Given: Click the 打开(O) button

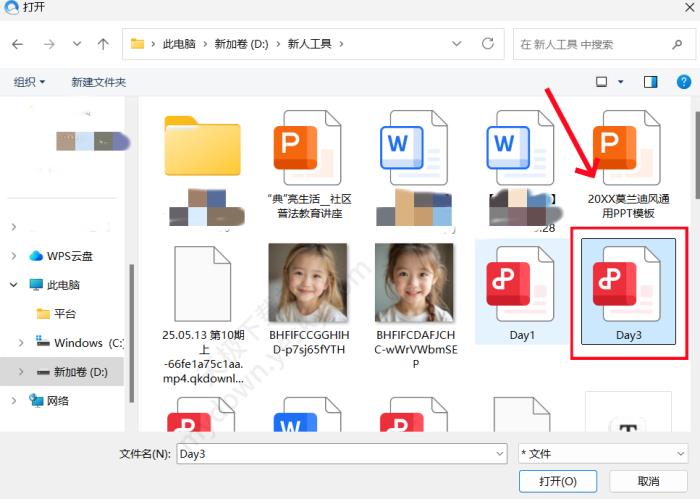Looking at the screenshot, I should [558, 481].
